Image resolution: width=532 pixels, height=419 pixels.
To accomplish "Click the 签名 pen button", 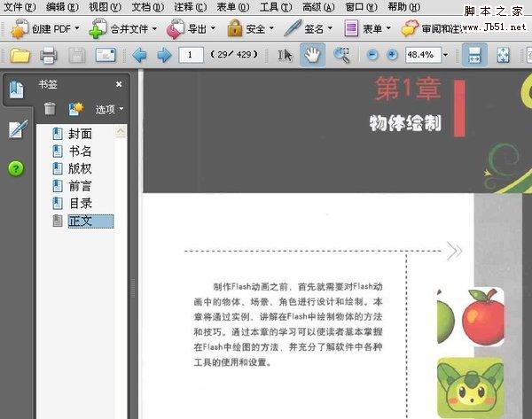I will [303, 29].
